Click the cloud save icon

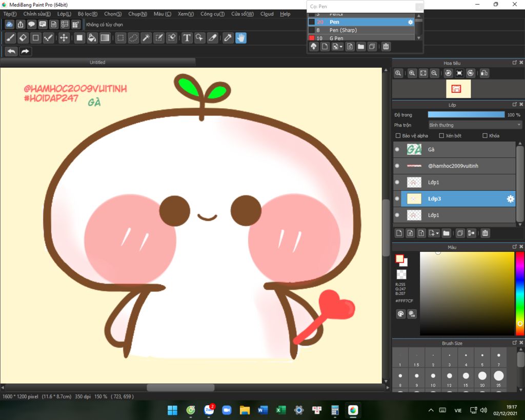click(9, 25)
